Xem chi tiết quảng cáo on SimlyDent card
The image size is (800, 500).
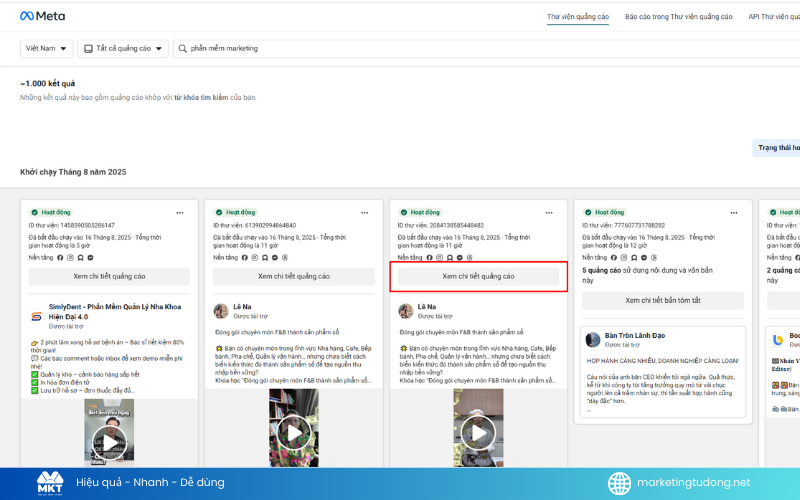point(109,276)
